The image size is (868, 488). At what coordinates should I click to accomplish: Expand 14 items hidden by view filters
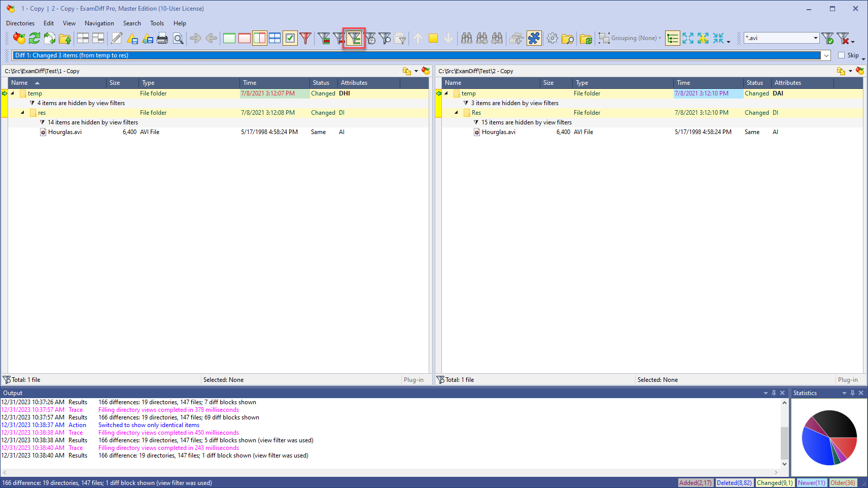(x=42, y=122)
